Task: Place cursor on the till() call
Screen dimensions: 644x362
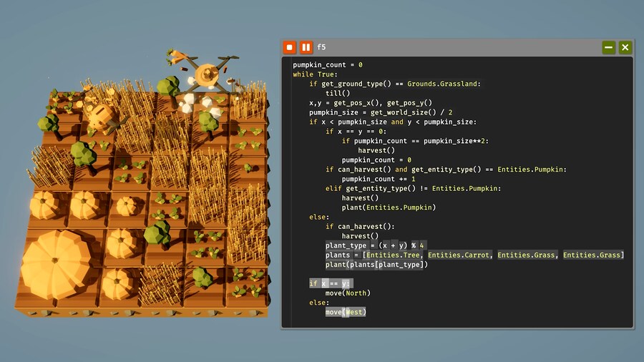Action: tap(338, 93)
